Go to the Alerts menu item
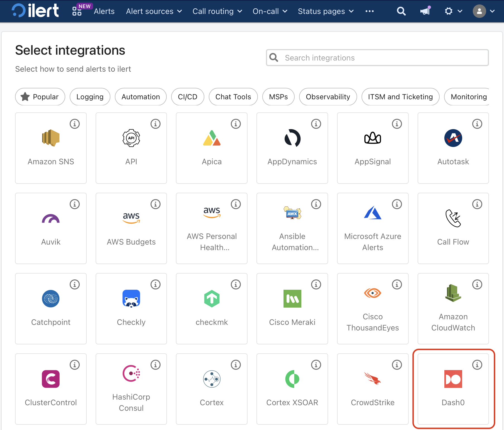The height and width of the screenshot is (430, 504). point(104,11)
